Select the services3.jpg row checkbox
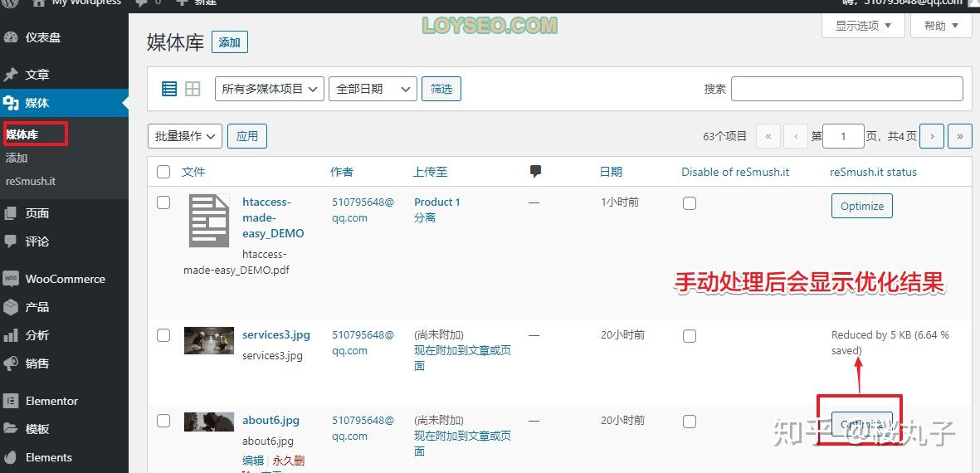 [163, 335]
